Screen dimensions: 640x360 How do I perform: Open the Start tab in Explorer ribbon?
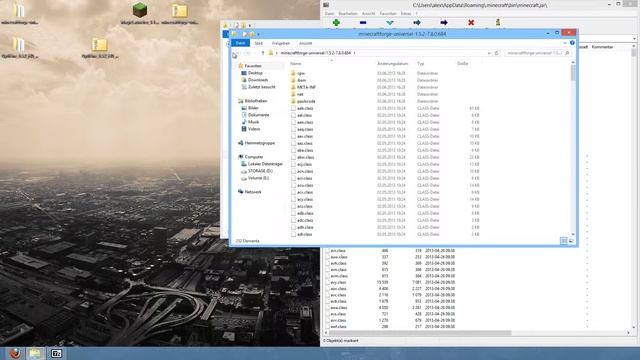(x=258, y=43)
